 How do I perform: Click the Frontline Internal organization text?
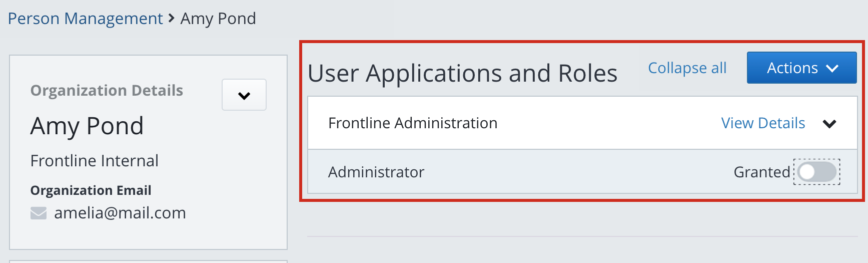(x=94, y=161)
